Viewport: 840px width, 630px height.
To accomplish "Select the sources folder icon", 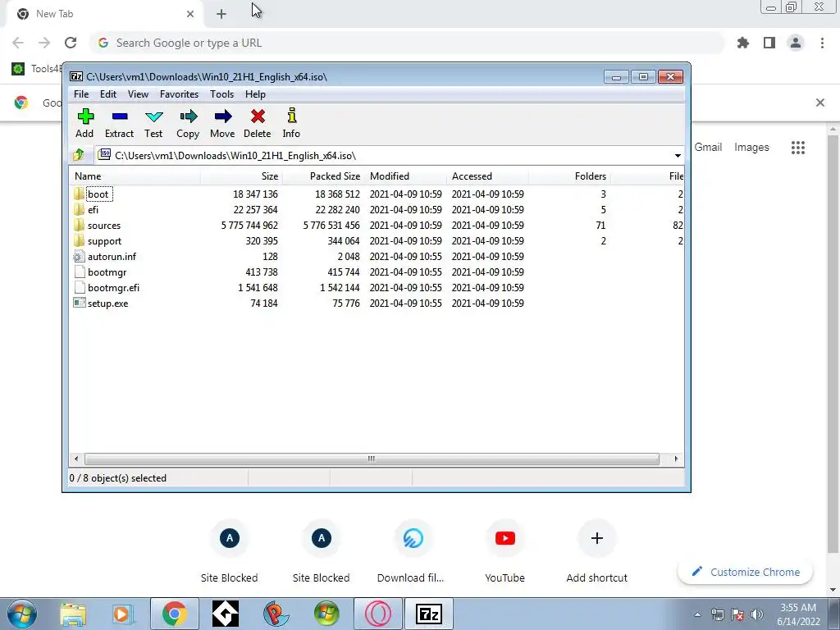I will pyautogui.click(x=80, y=225).
